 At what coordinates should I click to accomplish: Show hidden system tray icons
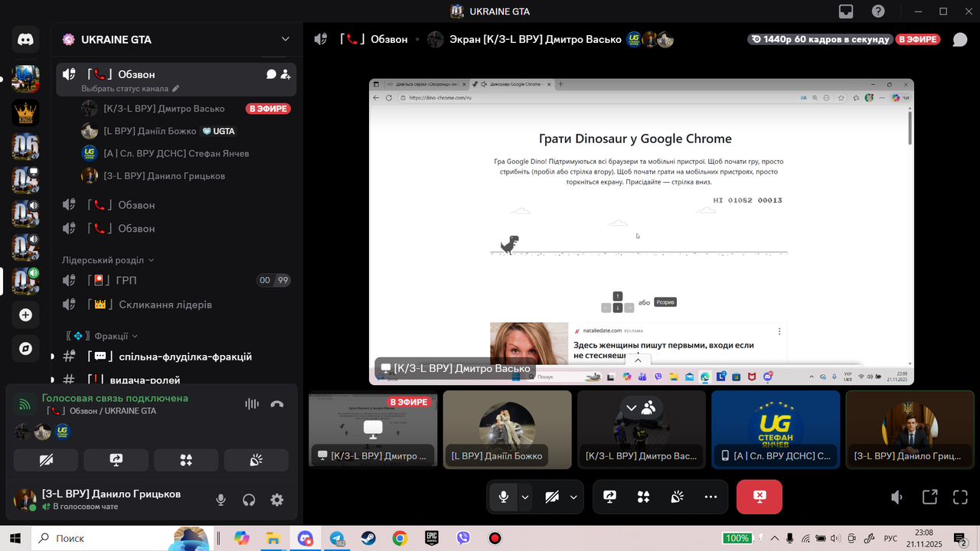click(x=775, y=538)
